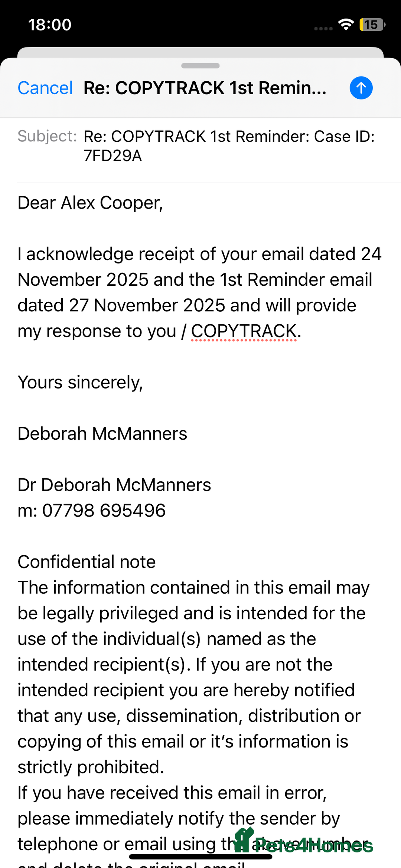The width and height of the screenshot is (401, 868).
Task: Send the email with the blue arrow
Action: tap(361, 88)
